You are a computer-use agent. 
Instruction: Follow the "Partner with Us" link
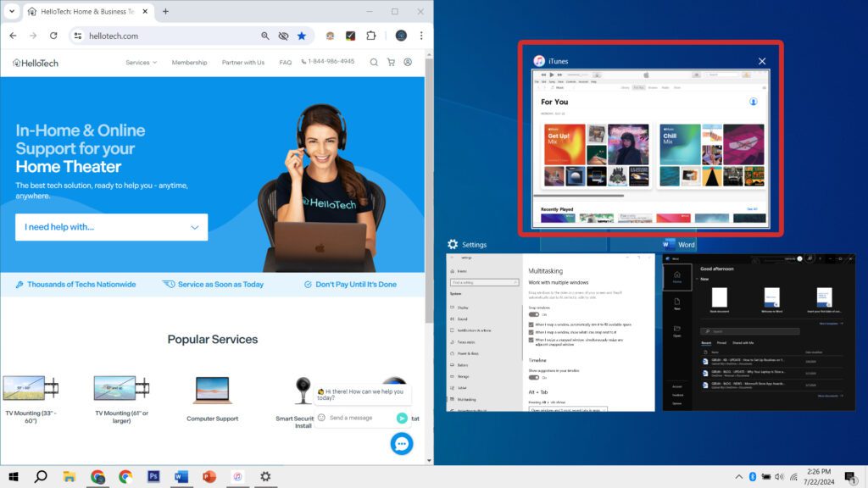[x=243, y=62]
